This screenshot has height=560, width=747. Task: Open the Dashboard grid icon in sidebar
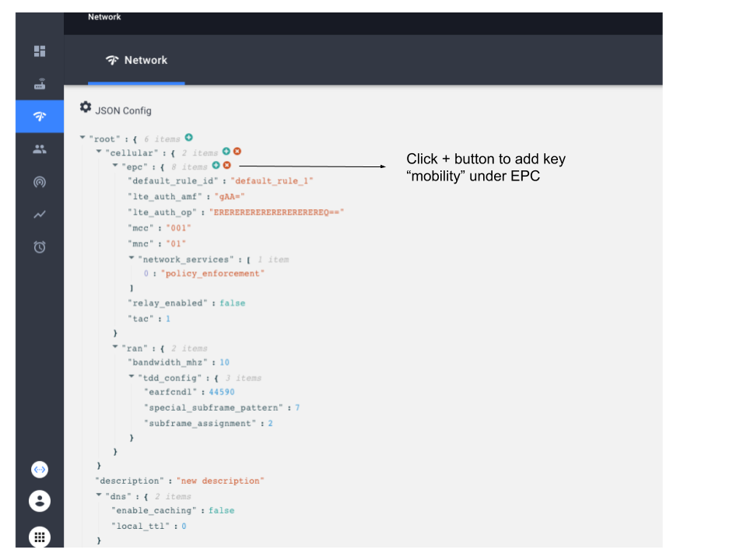point(39,51)
